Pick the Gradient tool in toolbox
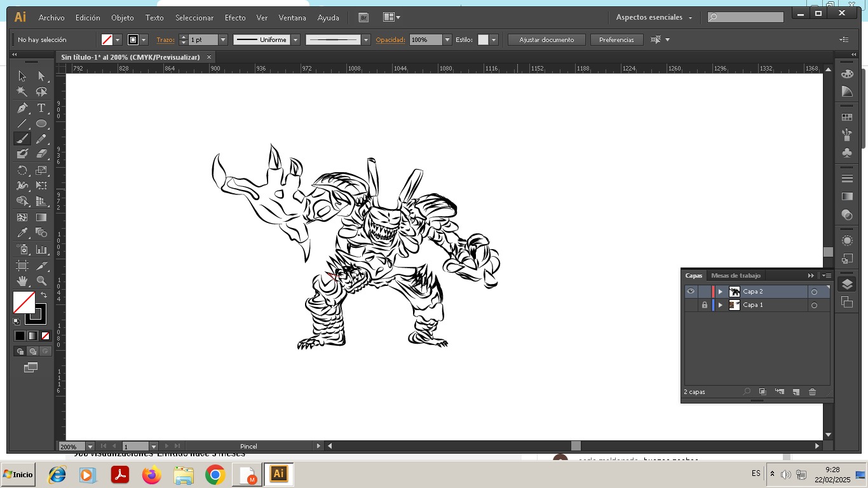The height and width of the screenshot is (488, 868). [41, 217]
